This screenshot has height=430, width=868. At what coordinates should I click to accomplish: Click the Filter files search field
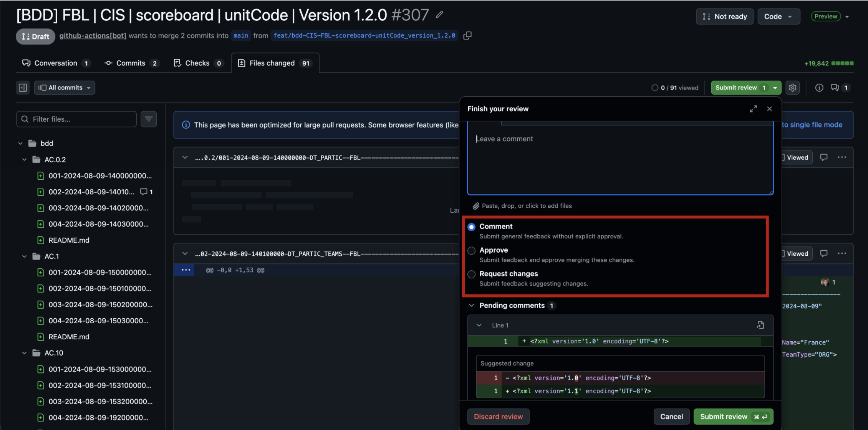(x=76, y=119)
